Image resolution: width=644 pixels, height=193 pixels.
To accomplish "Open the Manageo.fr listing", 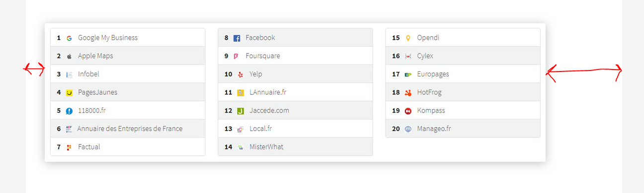I will coord(463,129).
